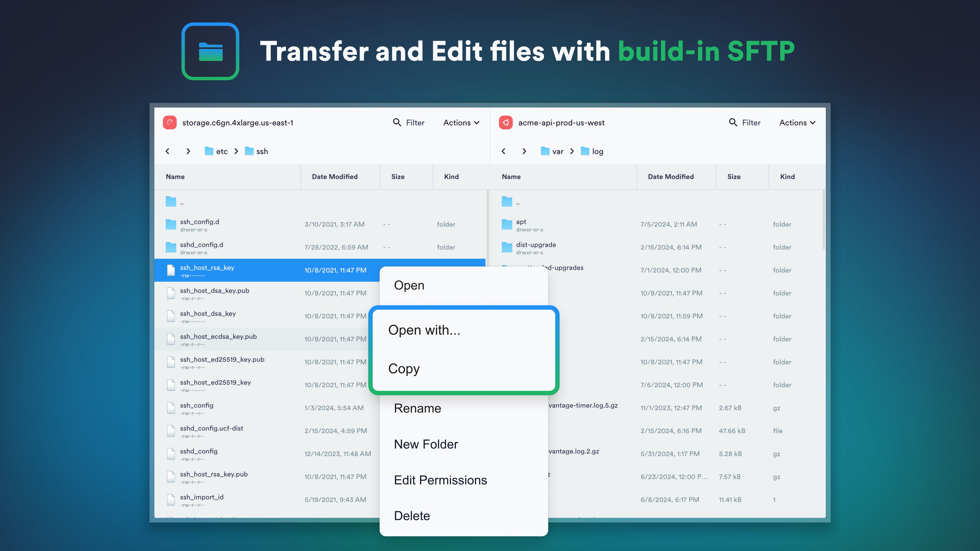Click the Filter search icon in right pane
The height and width of the screenshot is (551, 980).
tap(733, 122)
